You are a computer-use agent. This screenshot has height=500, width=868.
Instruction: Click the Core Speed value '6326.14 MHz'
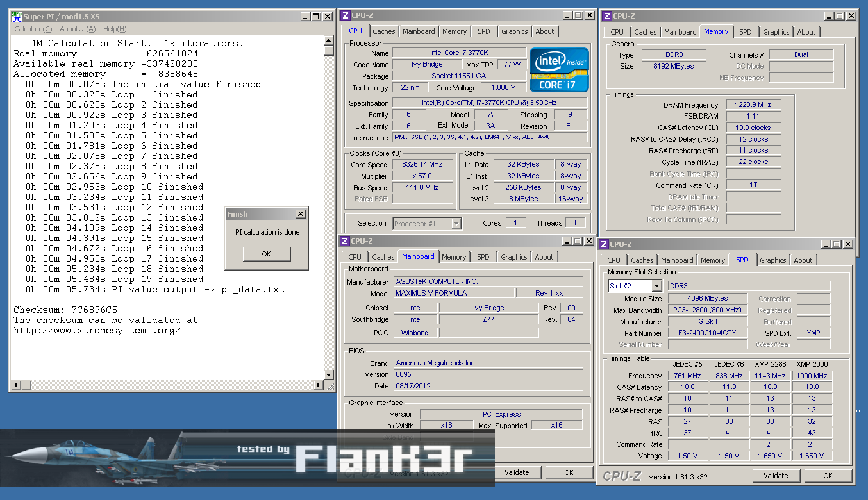(x=422, y=164)
